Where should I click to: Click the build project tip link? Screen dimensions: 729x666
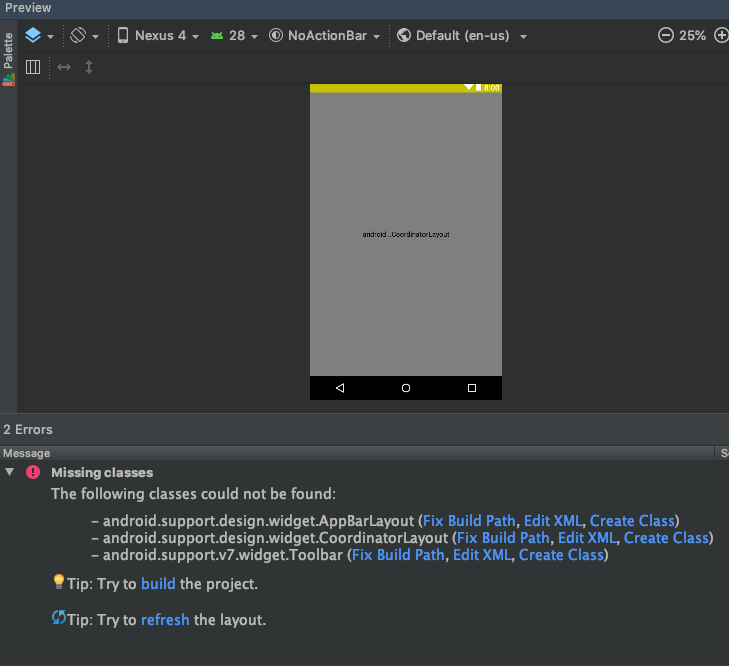(x=158, y=584)
